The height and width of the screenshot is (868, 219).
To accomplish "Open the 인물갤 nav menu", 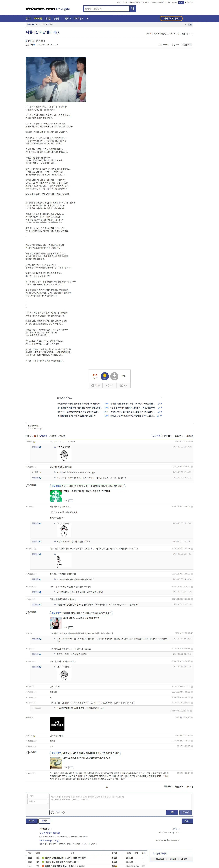I will pos(56,19).
